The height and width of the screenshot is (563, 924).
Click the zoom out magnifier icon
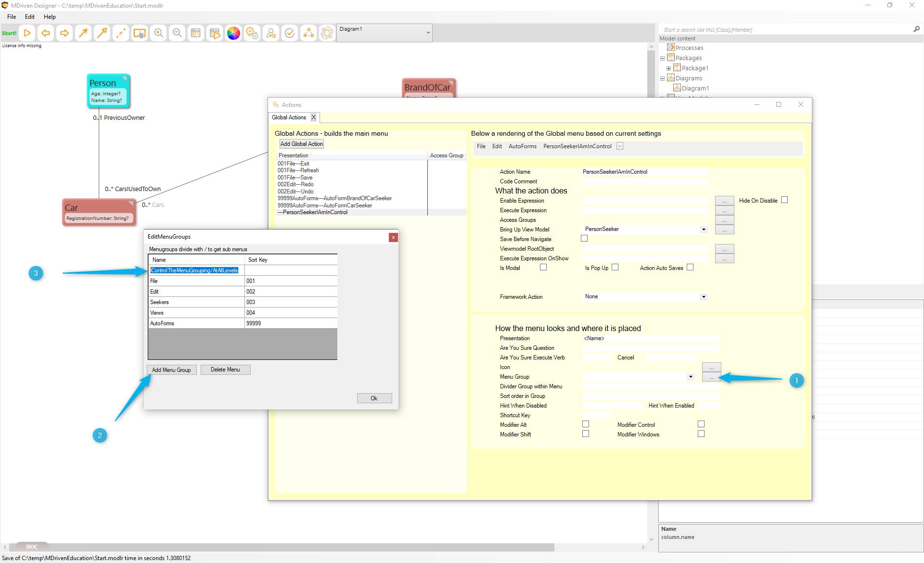click(177, 33)
